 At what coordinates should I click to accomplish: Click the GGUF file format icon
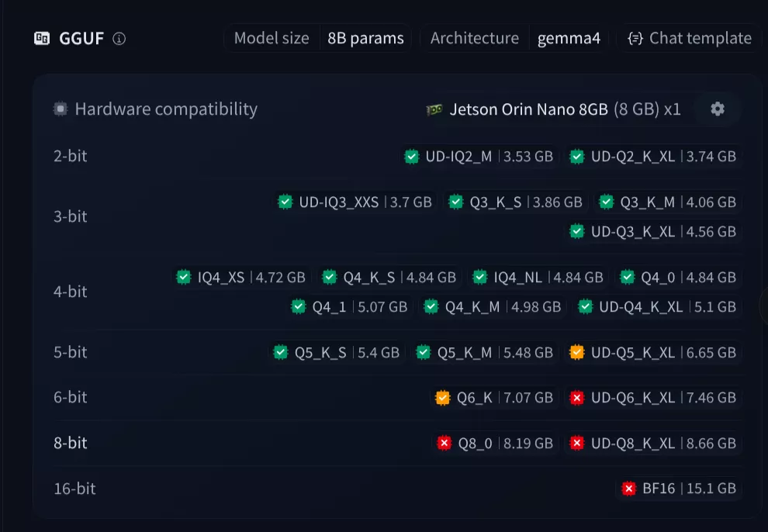pos(42,39)
